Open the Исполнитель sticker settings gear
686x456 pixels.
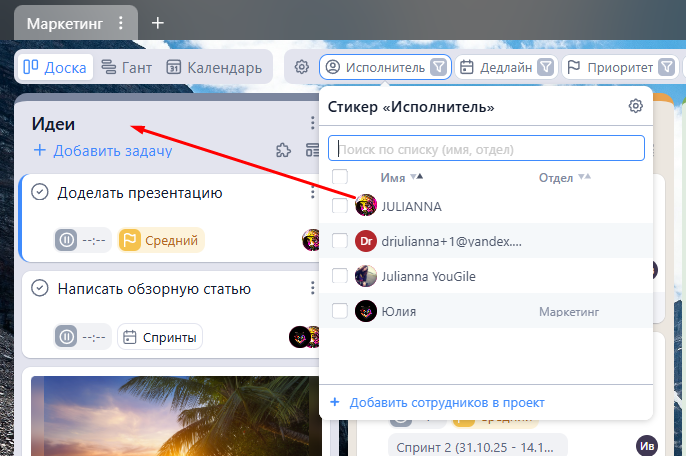point(635,106)
